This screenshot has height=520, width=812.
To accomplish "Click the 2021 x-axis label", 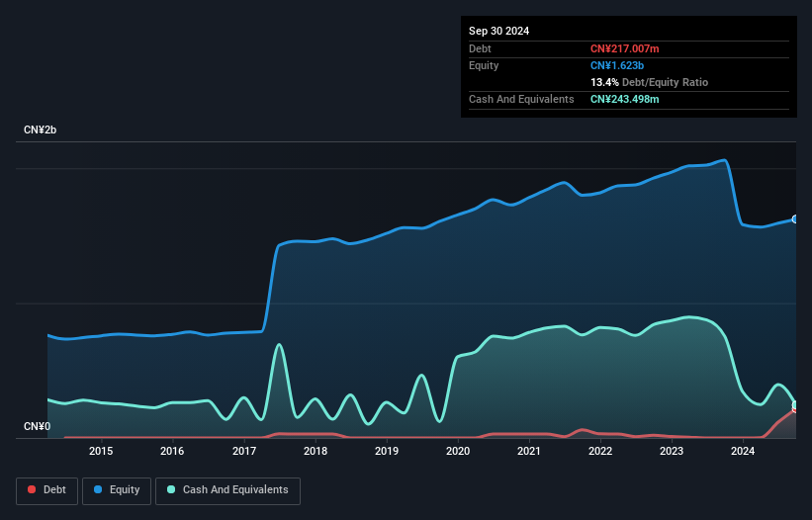I will (529, 451).
